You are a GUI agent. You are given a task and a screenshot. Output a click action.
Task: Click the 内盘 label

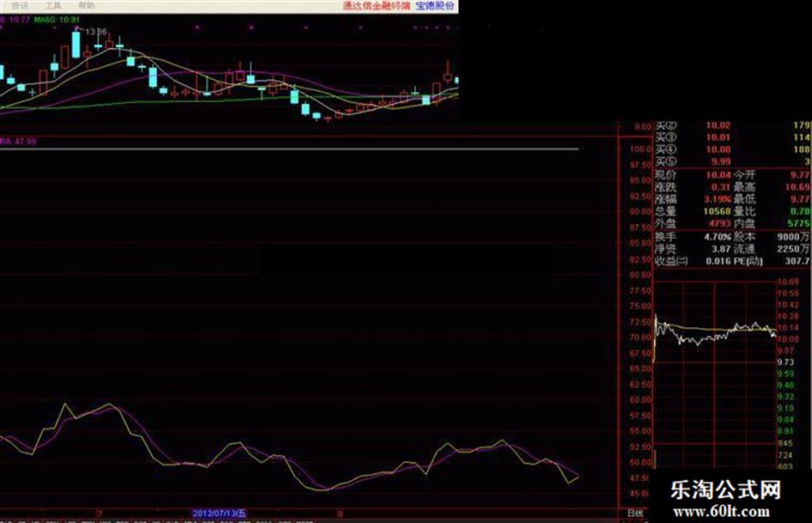click(x=744, y=223)
